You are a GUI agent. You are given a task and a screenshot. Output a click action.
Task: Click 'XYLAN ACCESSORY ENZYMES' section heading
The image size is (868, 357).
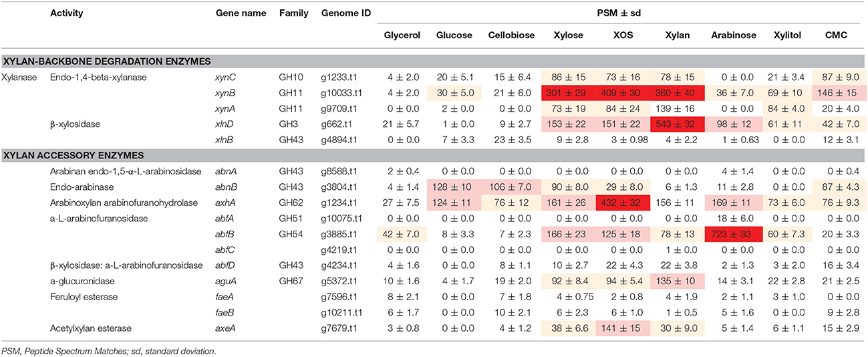(x=76, y=155)
